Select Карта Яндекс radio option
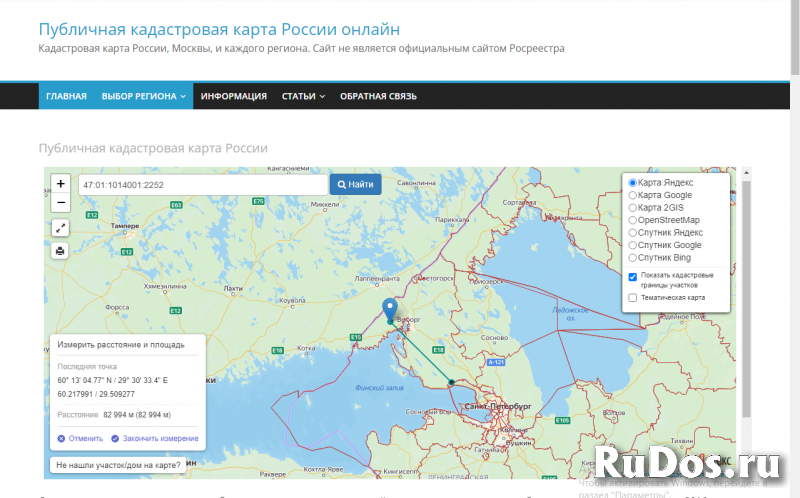 [632, 183]
